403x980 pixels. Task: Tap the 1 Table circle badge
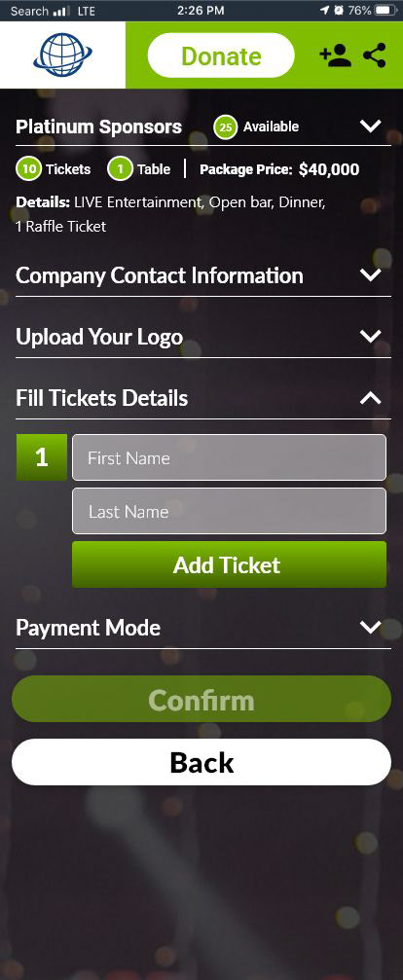[120, 168]
